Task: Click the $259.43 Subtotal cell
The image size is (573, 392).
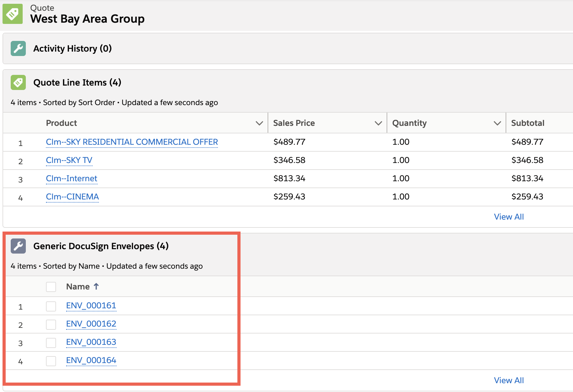Action: pyautogui.click(x=527, y=197)
